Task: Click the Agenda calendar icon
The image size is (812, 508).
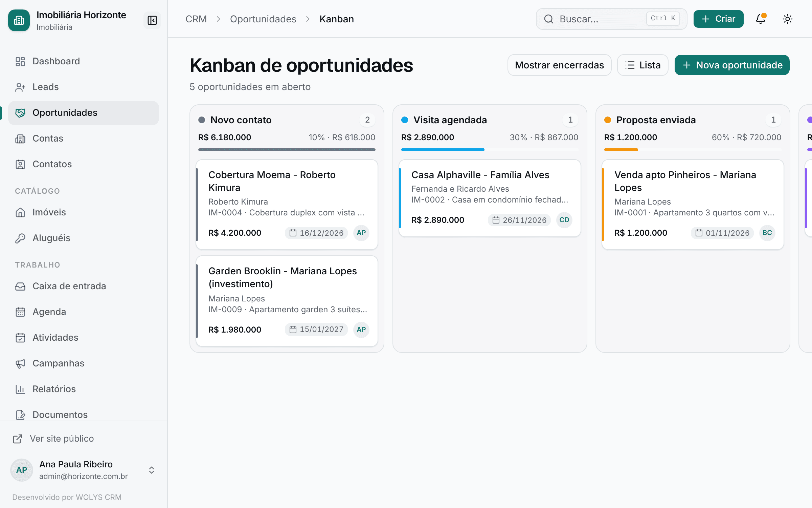Action: [x=20, y=312]
